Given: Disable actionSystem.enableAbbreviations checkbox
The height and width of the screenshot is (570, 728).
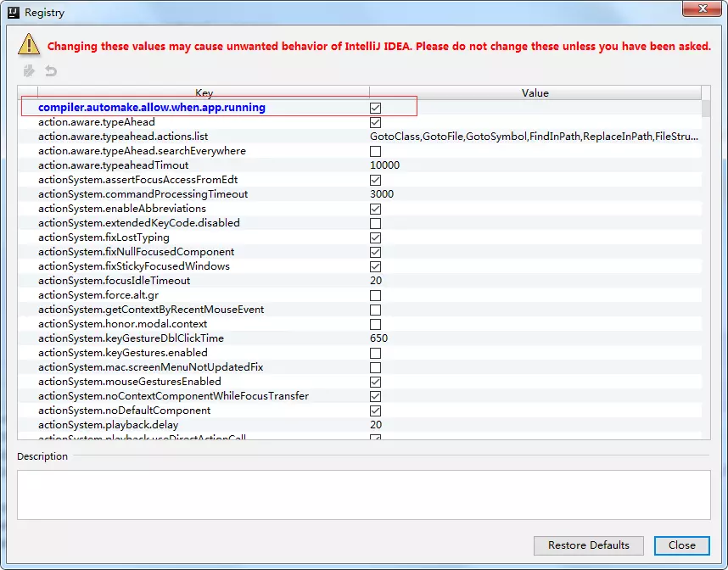Looking at the screenshot, I should [x=375, y=209].
